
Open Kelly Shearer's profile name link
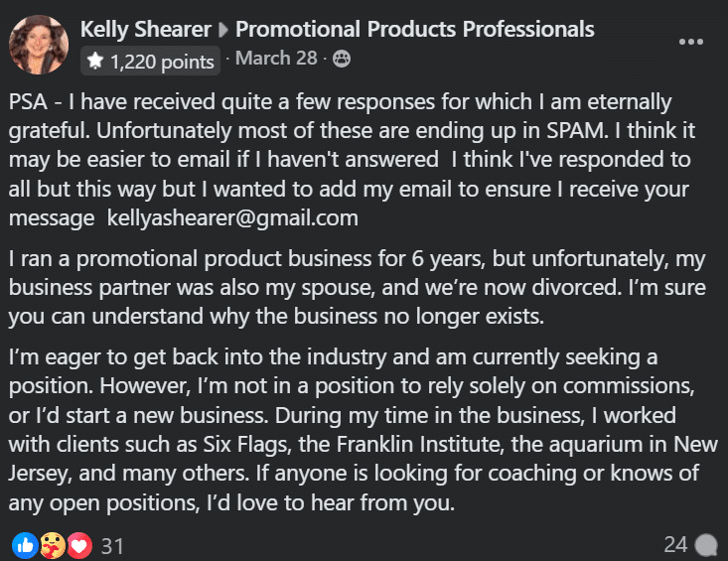146,29
